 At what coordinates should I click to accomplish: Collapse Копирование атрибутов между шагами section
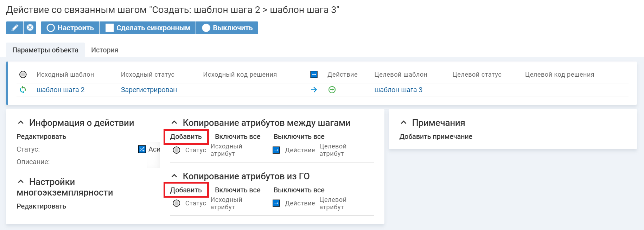click(x=174, y=123)
